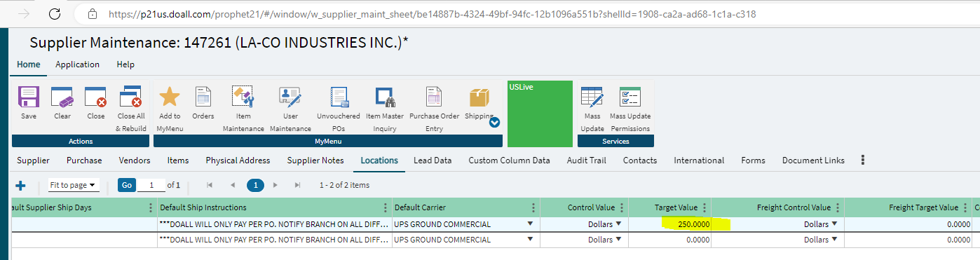Open the Orders shortcut icon
The height and width of the screenshot is (260, 980).
(x=203, y=97)
